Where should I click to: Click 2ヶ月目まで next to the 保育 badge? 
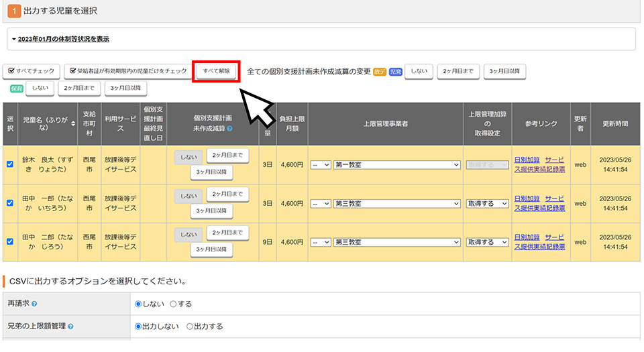point(79,89)
